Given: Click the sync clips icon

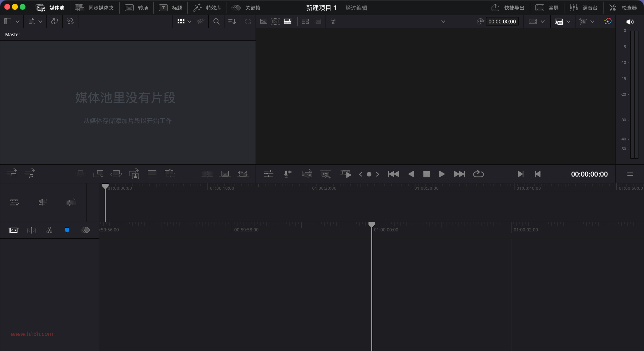Looking at the screenshot, I should coord(54,21).
